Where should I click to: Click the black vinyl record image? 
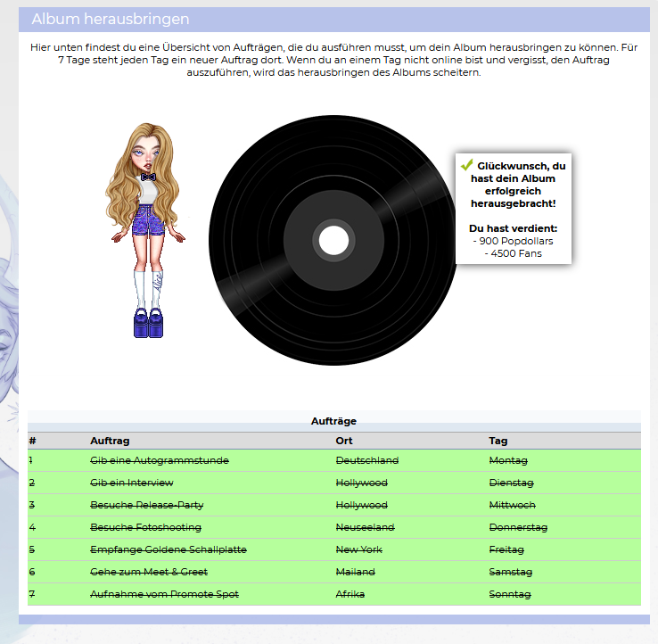(x=333, y=240)
